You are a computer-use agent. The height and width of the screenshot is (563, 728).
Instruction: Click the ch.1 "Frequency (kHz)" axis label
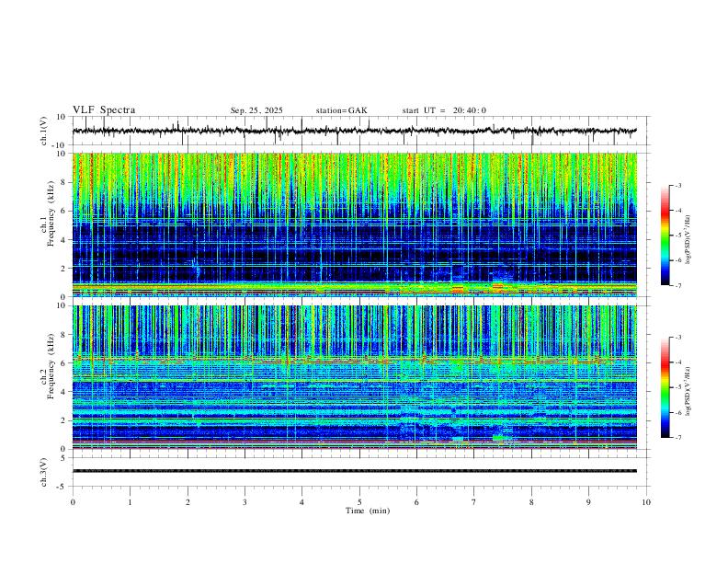(x=51, y=214)
